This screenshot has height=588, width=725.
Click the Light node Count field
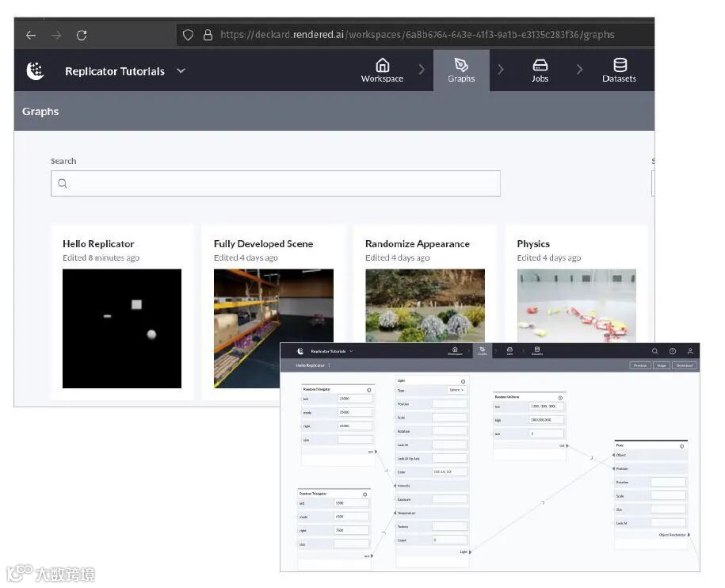pyautogui.click(x=449, y=540)
